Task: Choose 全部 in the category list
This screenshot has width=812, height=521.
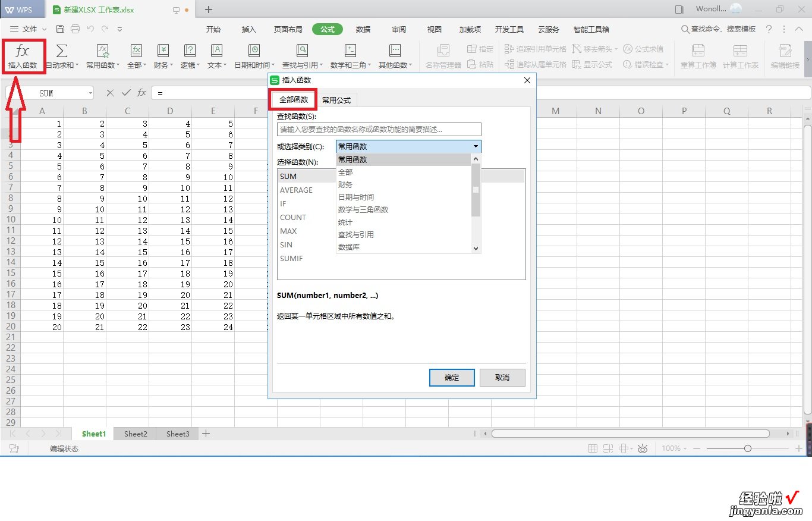Action: point(404,172)
